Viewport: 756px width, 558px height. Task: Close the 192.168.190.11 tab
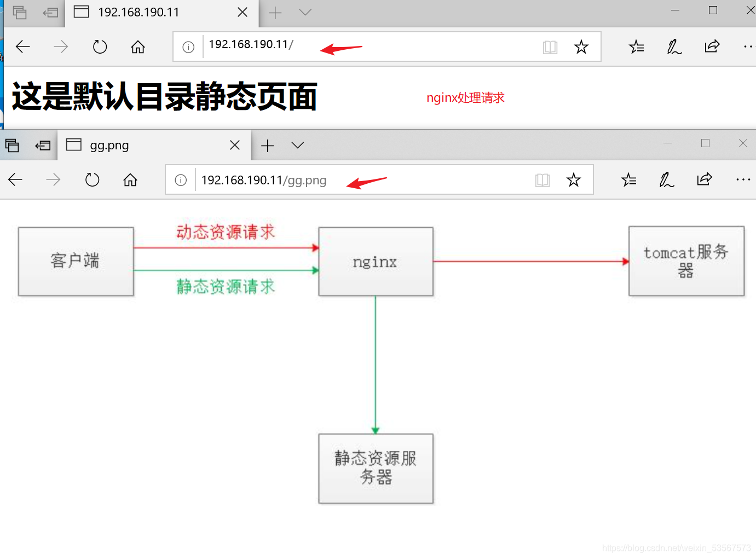[x=243, y=12]
